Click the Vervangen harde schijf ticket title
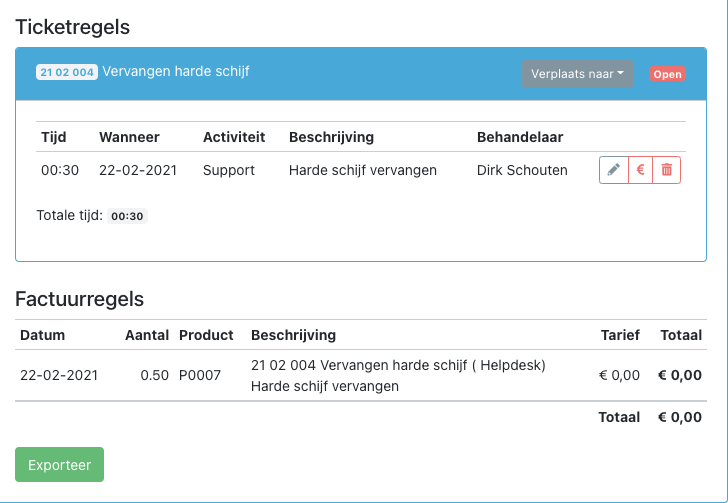728x503 pixels. [176, 71]
